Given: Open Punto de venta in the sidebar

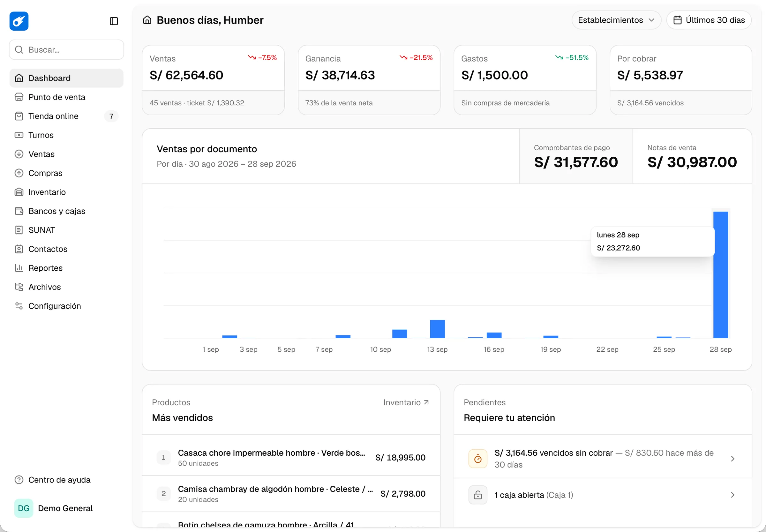Looking at the screenshot, I should (66, 97).
